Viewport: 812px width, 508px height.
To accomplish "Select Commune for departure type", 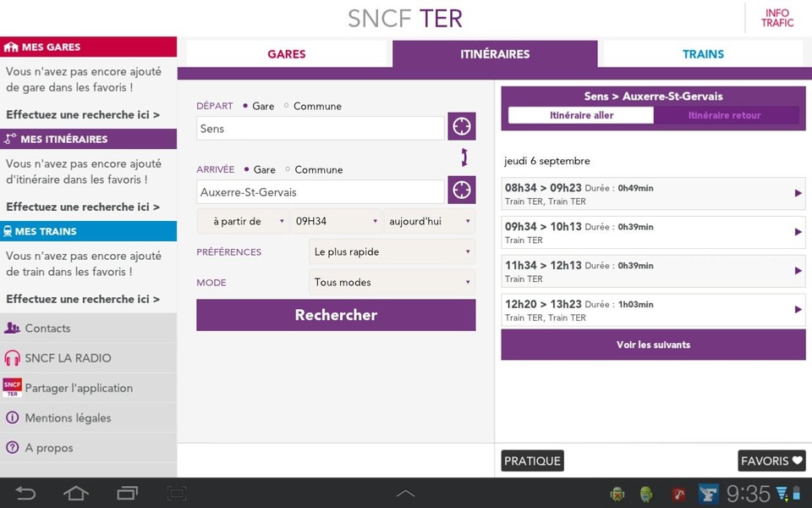I will pyautogui.click(x=312, y=106).
